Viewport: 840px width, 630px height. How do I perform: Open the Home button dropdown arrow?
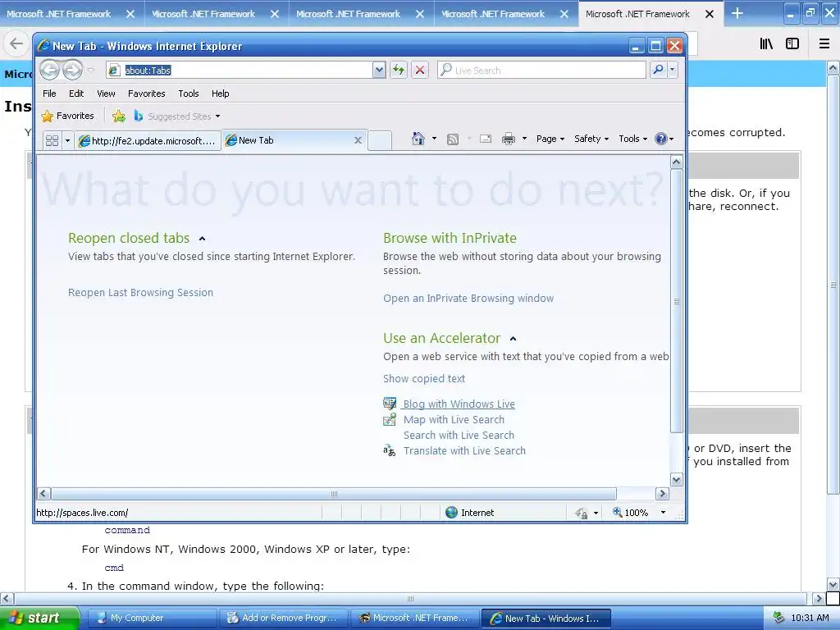[x=434, y=139]
